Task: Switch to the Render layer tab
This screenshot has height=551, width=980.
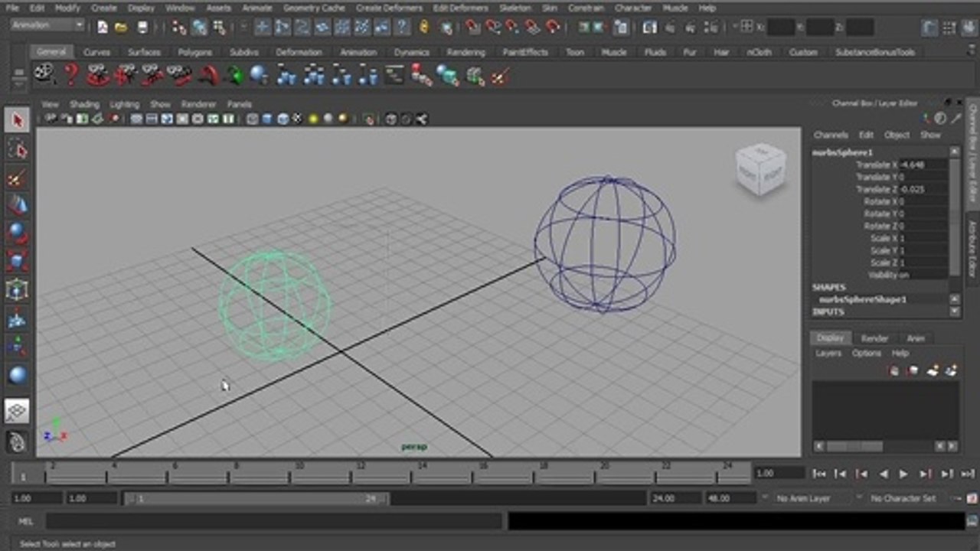Action: pos(875,338)
